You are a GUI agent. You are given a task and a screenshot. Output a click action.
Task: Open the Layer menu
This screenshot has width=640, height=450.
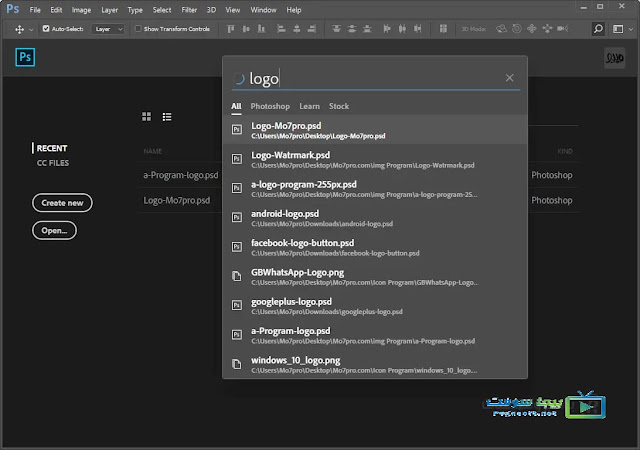109,10
